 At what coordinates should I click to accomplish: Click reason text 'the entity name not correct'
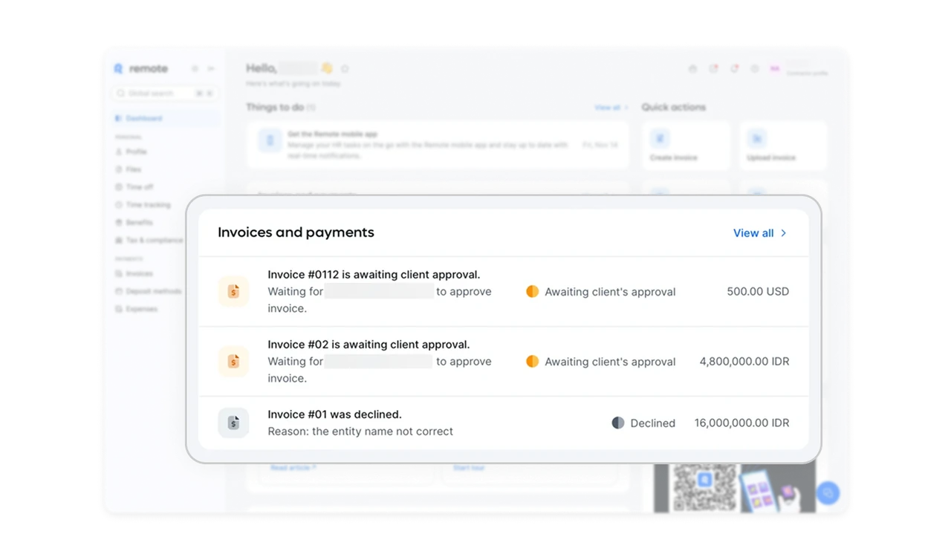[382, 432]
